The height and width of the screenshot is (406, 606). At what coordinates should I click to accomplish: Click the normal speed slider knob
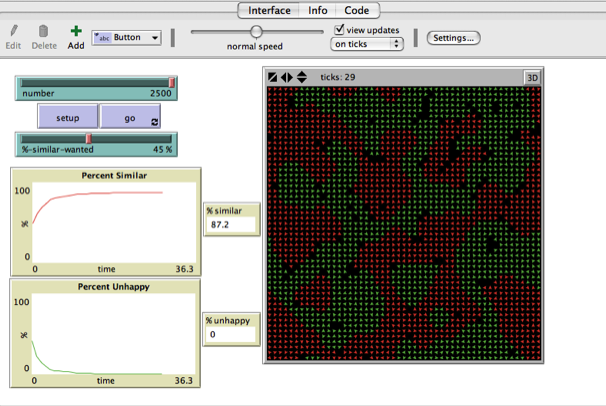(x=256, y=32)
